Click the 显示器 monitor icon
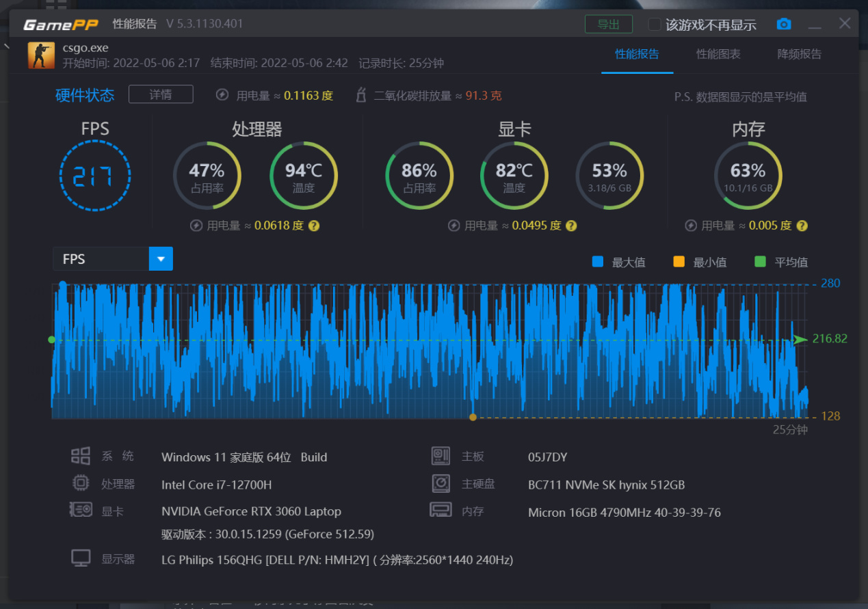868x609 pixels. point(80,558)
